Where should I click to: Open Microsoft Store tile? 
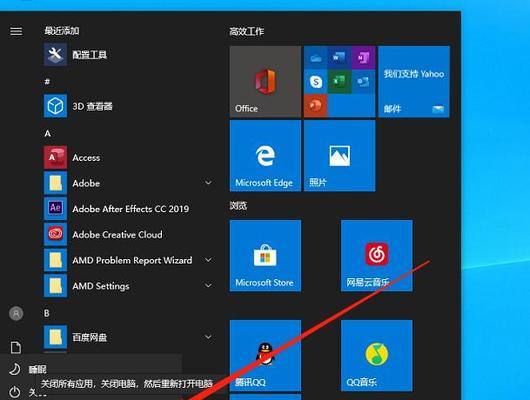[x=265, y=255]
